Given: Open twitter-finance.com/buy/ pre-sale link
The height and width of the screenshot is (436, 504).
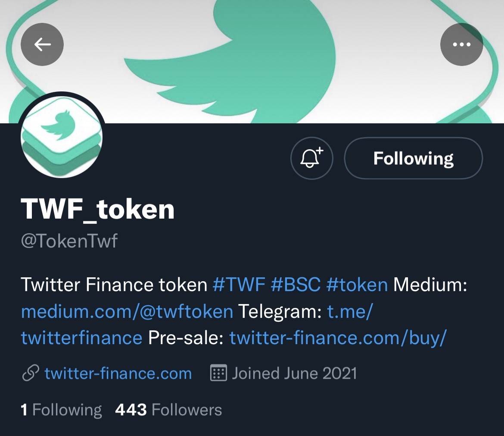Looking at the screenshot, I should [338, 338].
